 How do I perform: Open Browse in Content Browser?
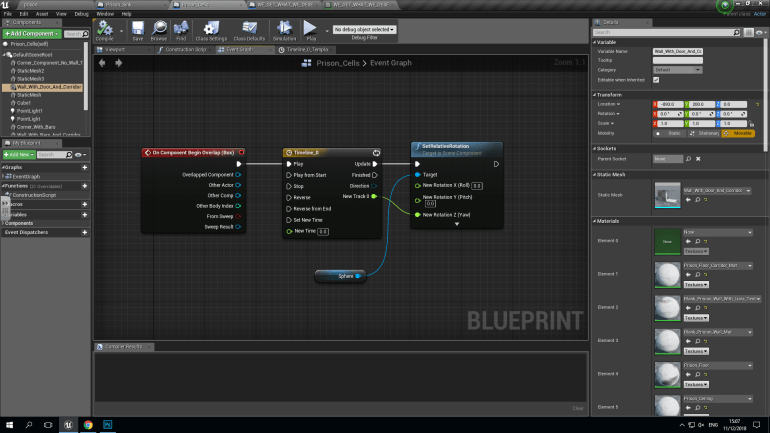[x=159, y=30]
